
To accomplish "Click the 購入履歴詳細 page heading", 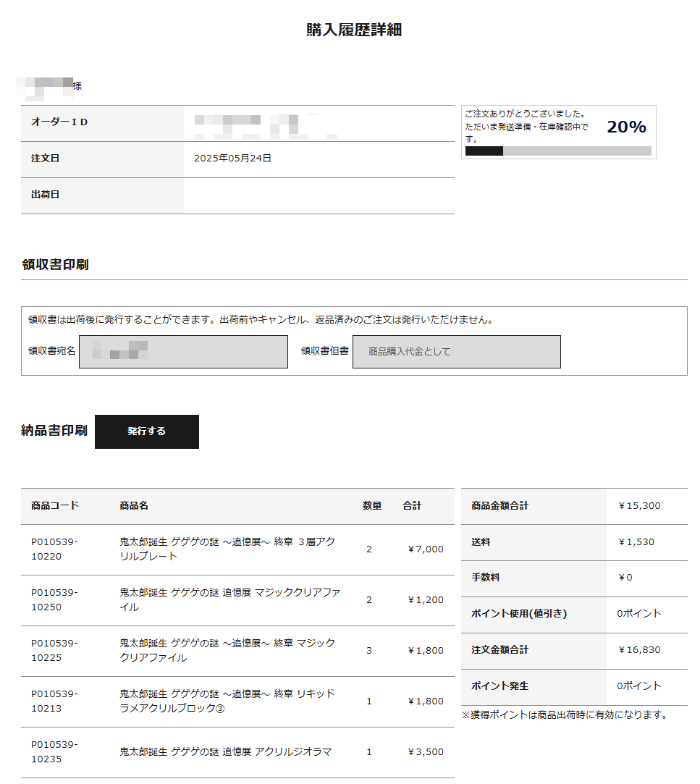I will click(353, 30).
